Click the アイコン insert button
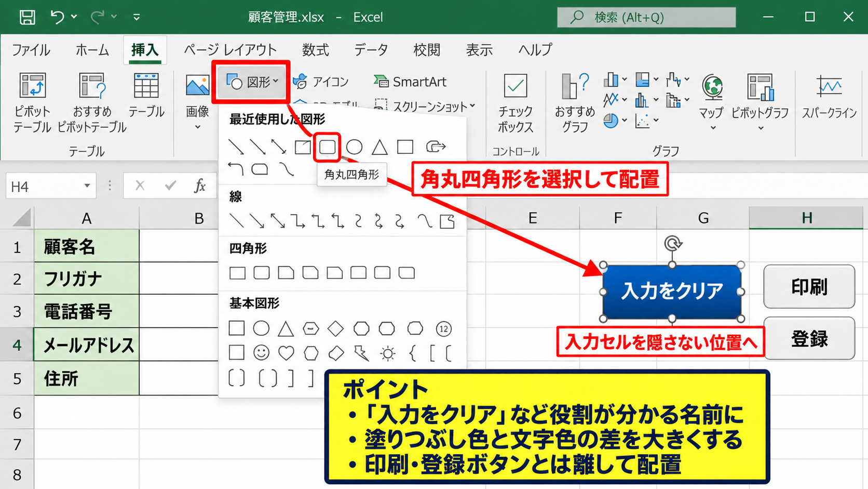 [x=321, y=82]
